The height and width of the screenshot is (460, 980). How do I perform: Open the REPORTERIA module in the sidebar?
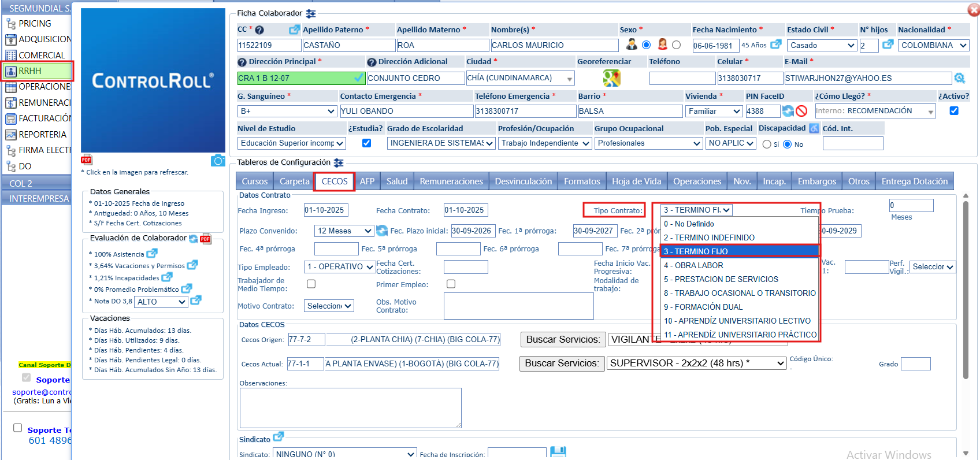click(42, 134)
